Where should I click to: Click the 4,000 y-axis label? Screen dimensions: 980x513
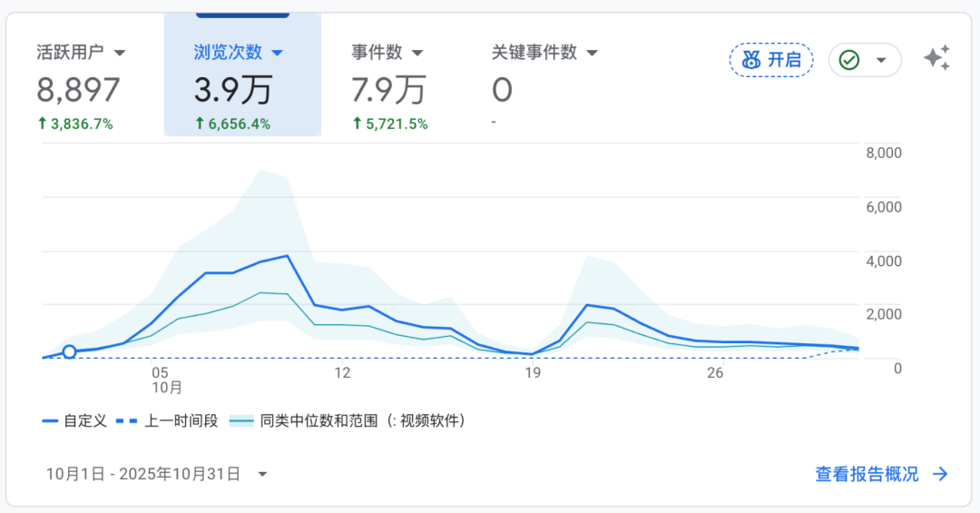(883, 261)
